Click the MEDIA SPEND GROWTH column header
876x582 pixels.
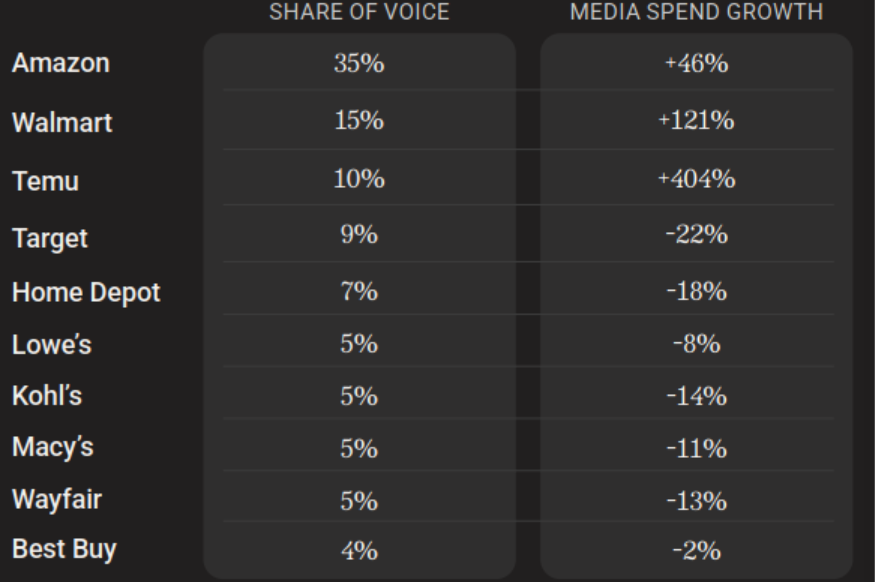coord(696,13)
